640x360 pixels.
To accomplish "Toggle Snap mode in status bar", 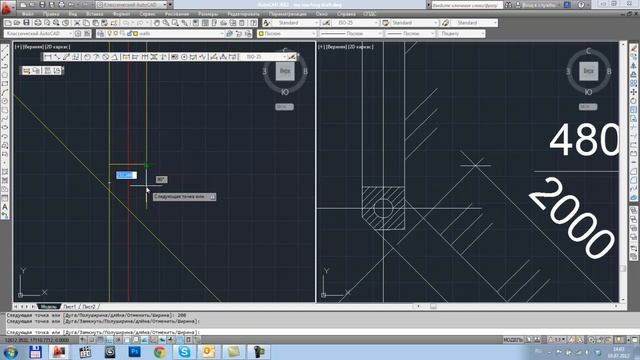I will click(x=92, y=340).
